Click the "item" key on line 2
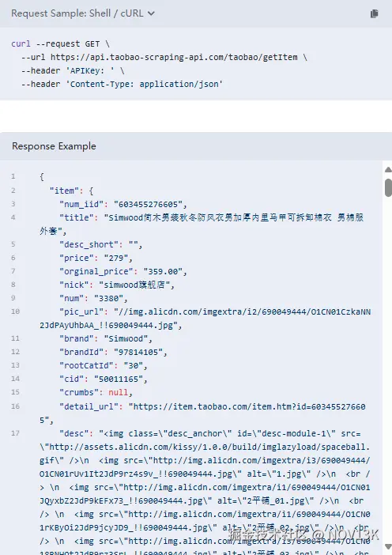 pos(64,191)
